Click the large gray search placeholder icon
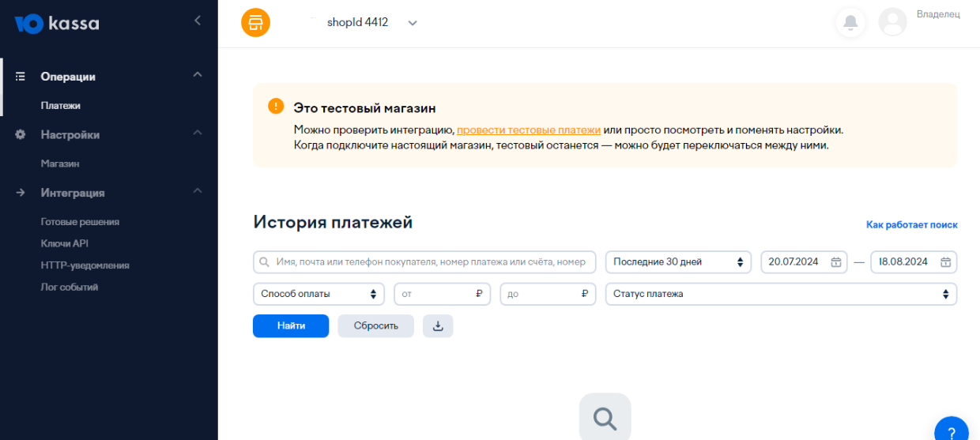 [605, 417]
